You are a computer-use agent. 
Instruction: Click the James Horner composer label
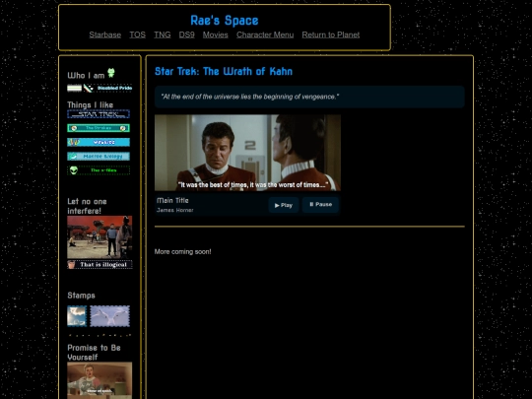pos(175,211)
